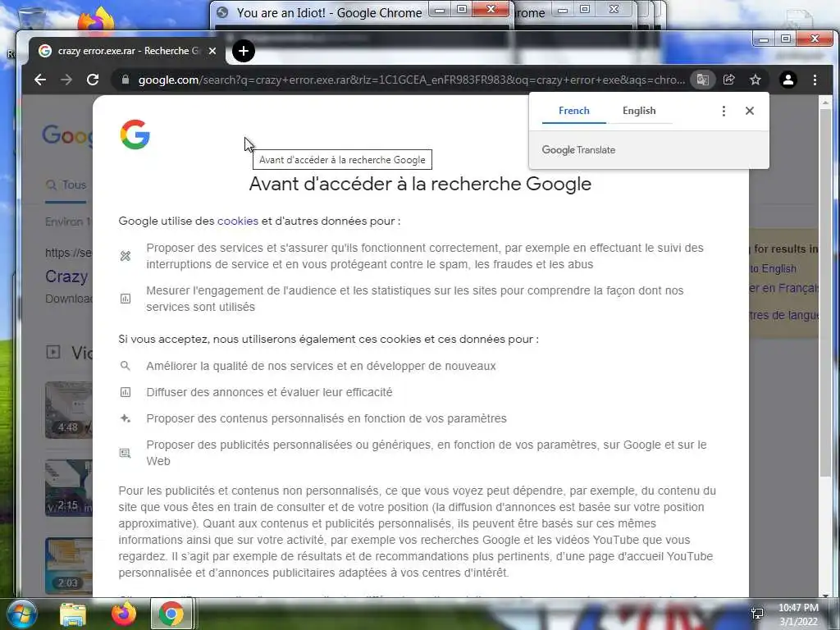Click the cookies link in consent dialog

[238, 221]
